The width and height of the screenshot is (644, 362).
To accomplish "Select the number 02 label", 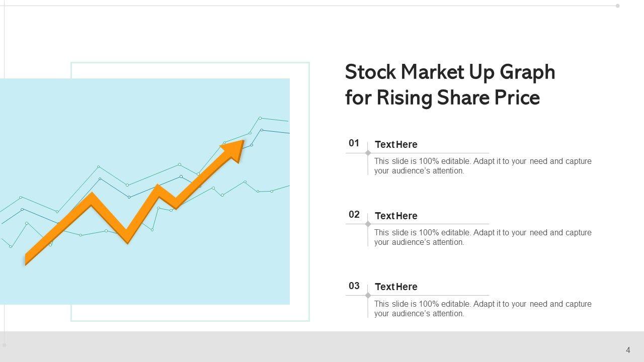I will (354, 215).
